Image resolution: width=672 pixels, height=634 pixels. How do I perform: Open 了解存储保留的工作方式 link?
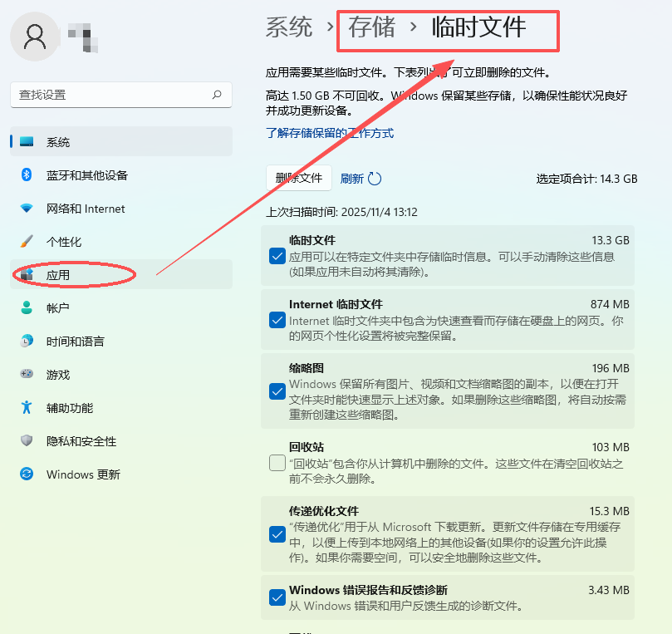pos(330,133)
